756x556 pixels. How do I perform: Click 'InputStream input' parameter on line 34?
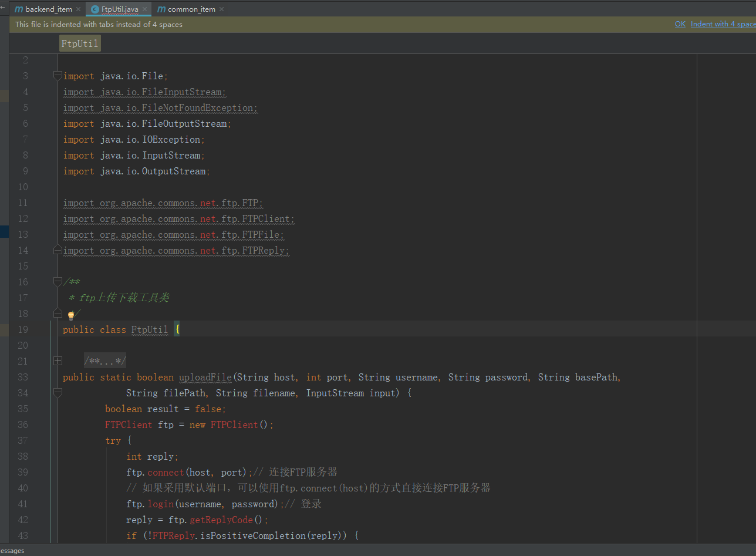pos(351,393)
